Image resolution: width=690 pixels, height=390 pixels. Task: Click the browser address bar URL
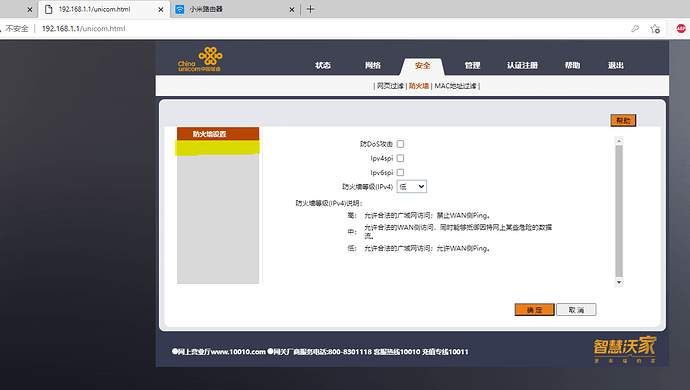(84, 29)
